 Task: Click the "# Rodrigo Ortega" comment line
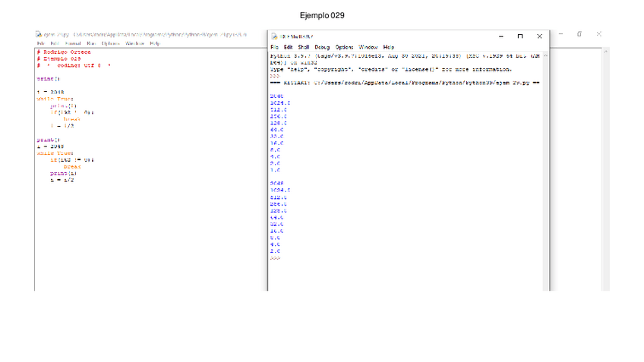58,52
